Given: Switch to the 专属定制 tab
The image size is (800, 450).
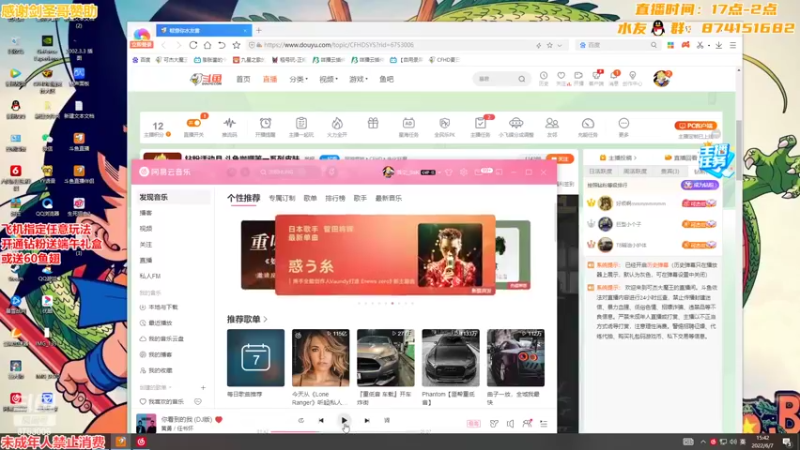Looking at the screenshot, I should 282,198.
